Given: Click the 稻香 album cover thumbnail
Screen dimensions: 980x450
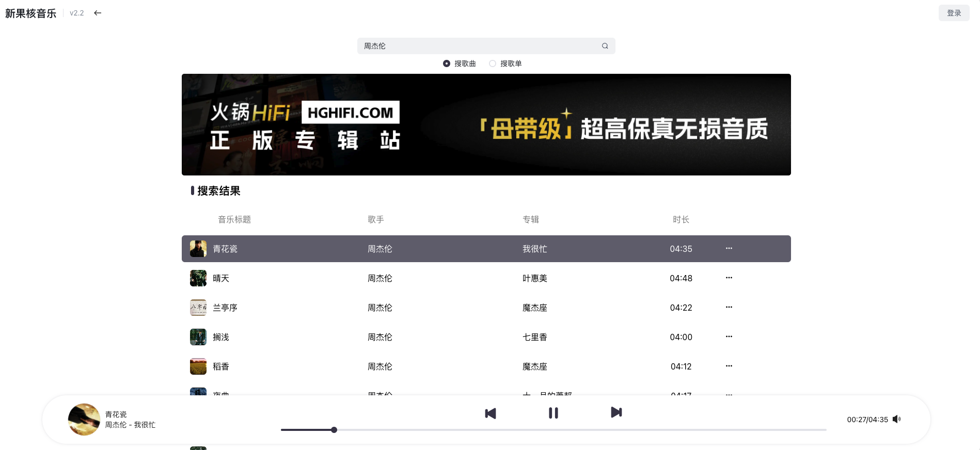Looking at the screenshot, I should click(198, 366).
